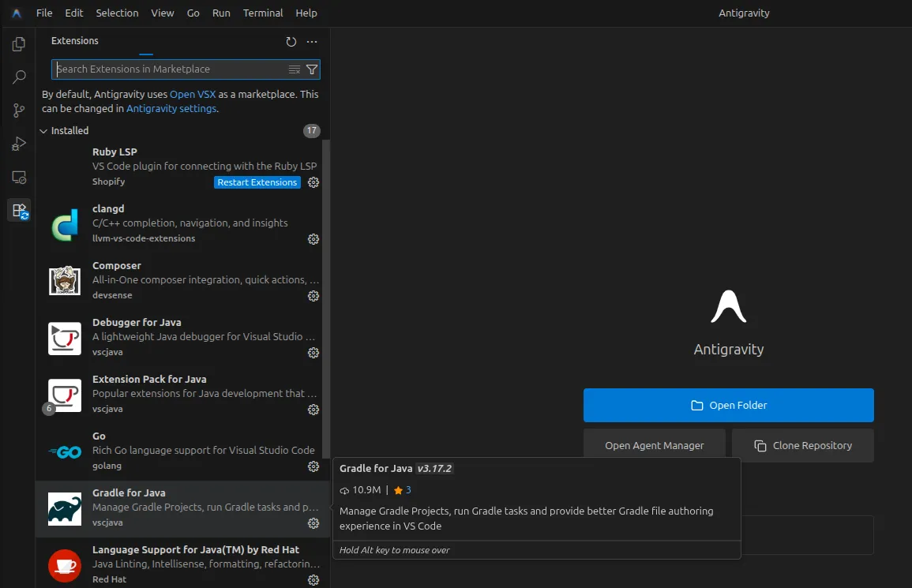Open the Help menu

[x=306, y=13]
